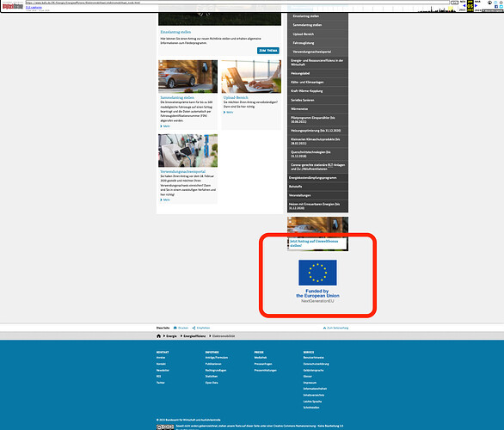Open Energiekostendämpfungsprogramm in the sidebar
The height and width of the screenshot is (430, 504).
tap(317, 178)
